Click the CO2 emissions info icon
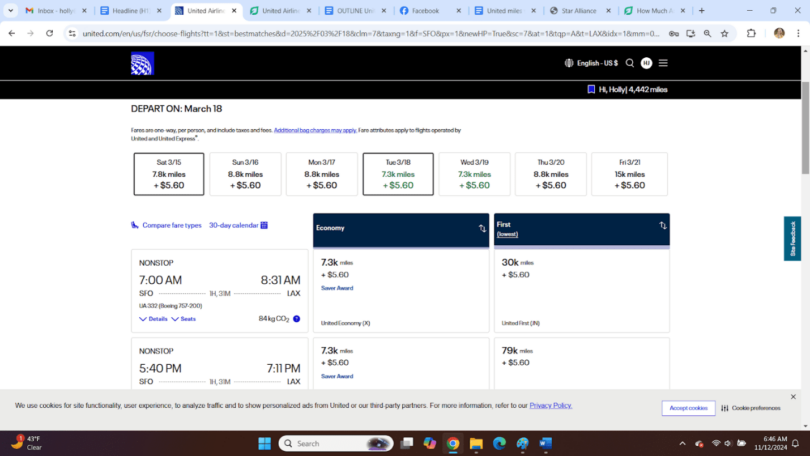This screenshot has width=810, height=456. [x=297, y=319]
